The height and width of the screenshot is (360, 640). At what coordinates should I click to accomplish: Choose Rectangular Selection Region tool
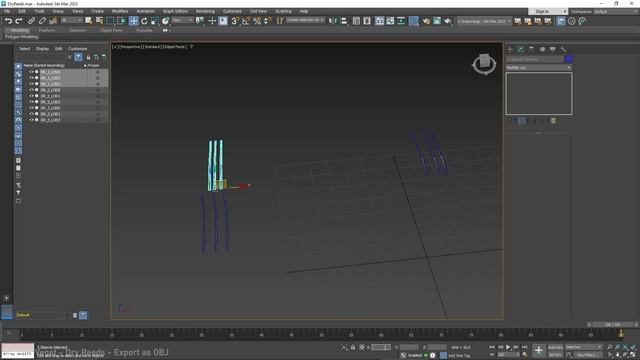(x=110, y=21)
